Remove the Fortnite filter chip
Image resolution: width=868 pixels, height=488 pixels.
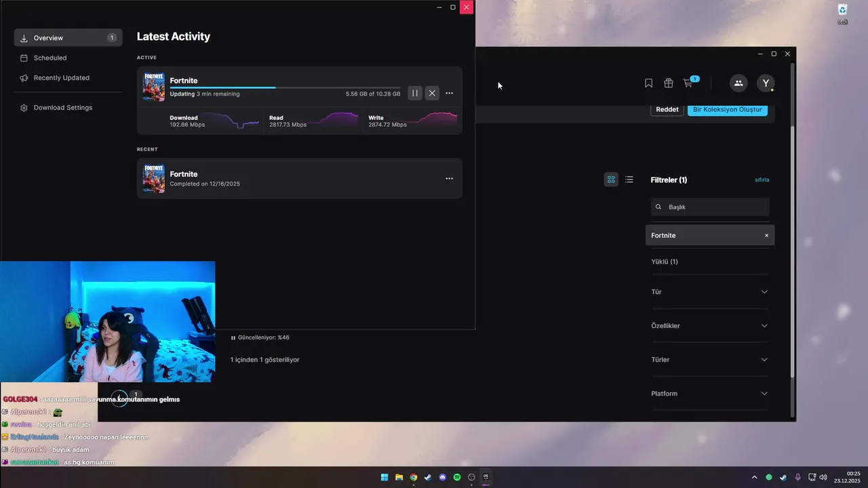tap(767, 235)
